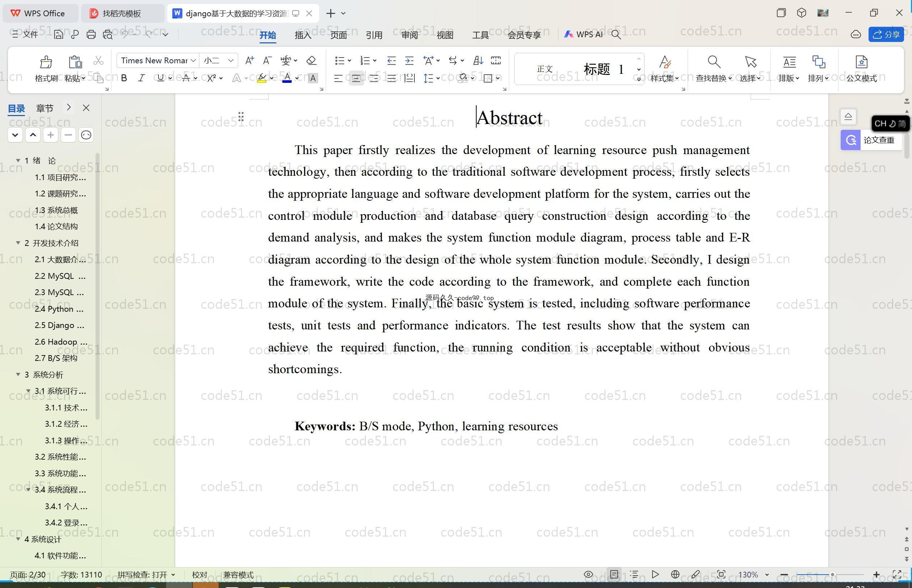The height and width of the screenshot is (588, 912).
Task: Apply the 标题 1 heading style
Action: [603, 69]
